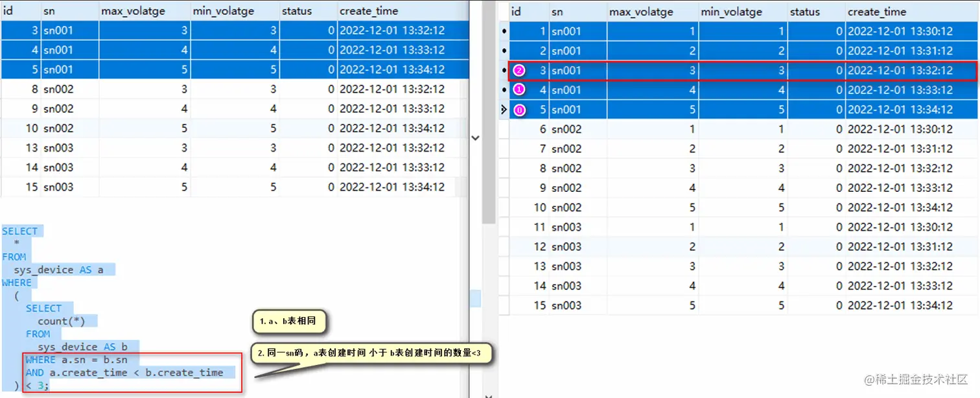Viewport: 980px width, 398px height.
Task: Click min_volatge header in the right grid
Action: tap(743, 12)
